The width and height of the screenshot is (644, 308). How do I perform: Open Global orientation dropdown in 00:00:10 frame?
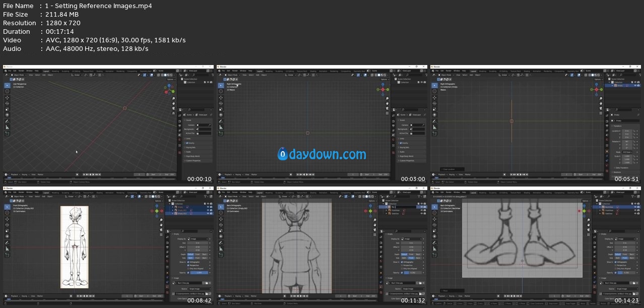[x=77, y=75]
